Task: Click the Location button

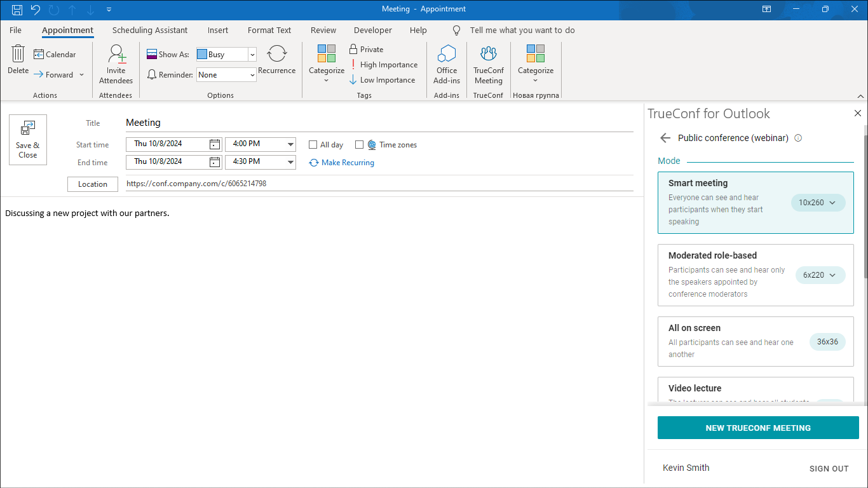Action: pyautogui.click(x=93, y=184)
